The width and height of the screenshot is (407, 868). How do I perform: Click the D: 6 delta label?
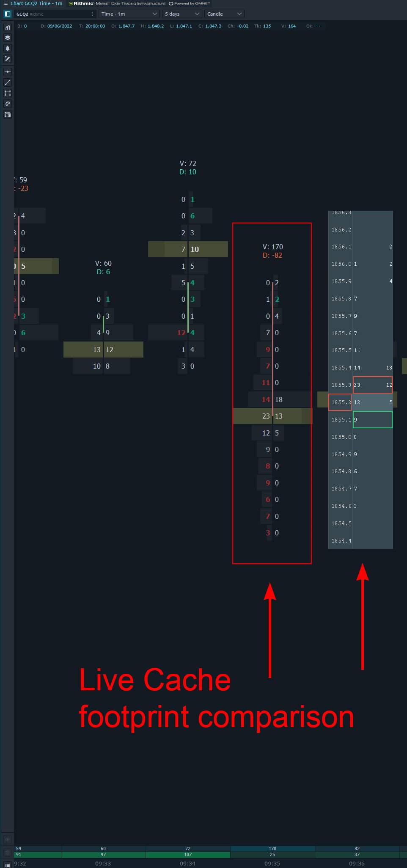(x=103, y=272)
